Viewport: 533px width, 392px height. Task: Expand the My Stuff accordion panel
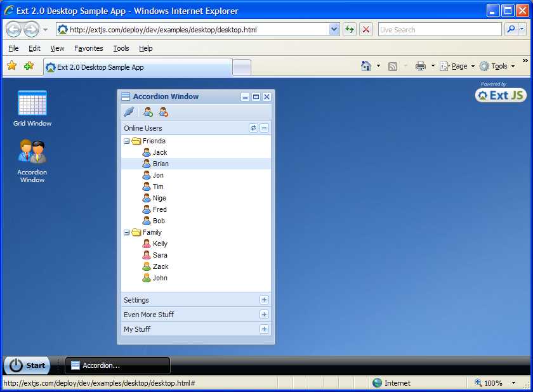click(264, 329)
